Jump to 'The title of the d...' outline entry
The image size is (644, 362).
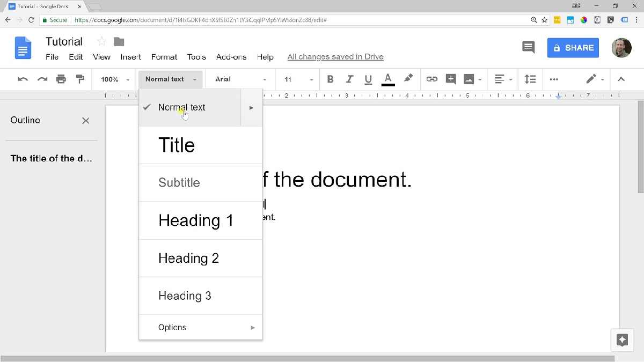point(52,158)
